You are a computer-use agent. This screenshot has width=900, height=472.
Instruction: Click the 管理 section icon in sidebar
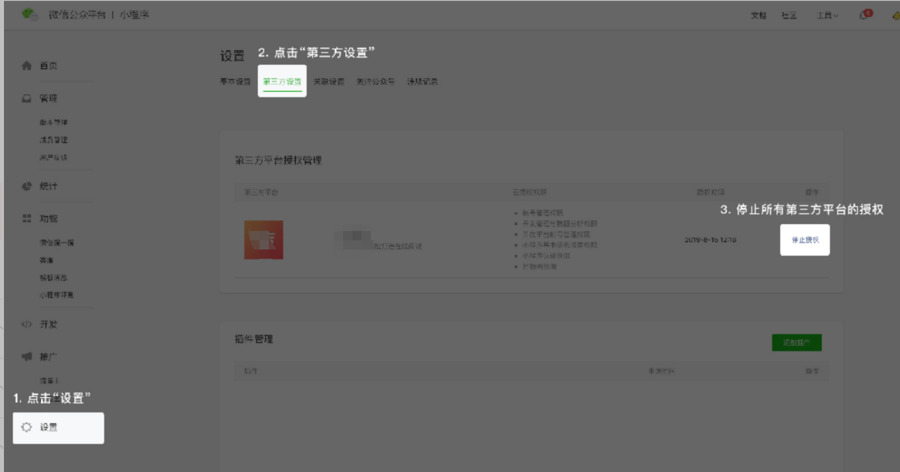27,99
